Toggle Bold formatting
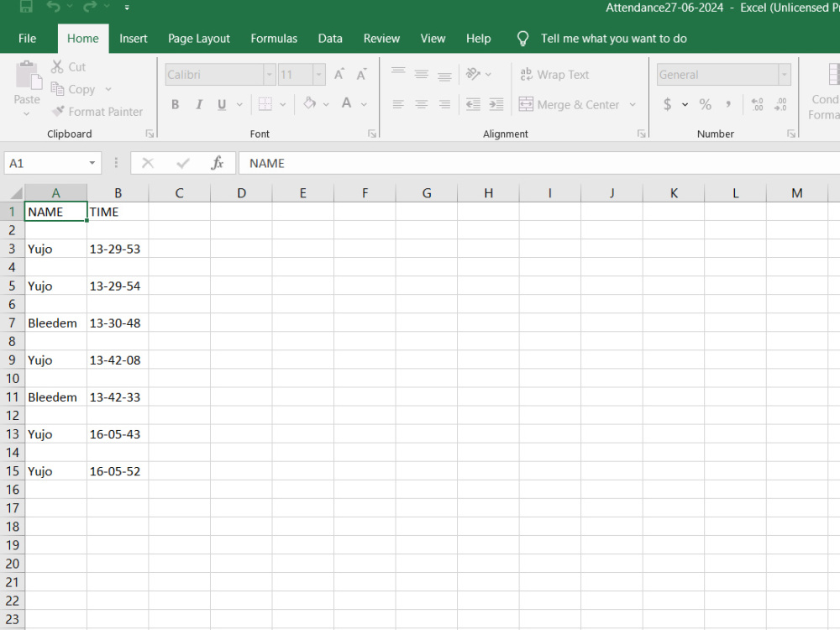Viewport: 840px width, 630px height. [x=176, y=104]
